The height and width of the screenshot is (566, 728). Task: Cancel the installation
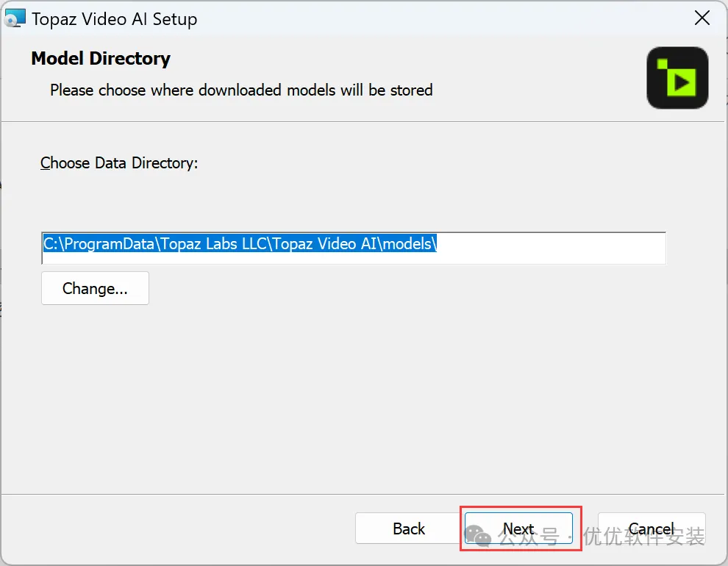652,529
